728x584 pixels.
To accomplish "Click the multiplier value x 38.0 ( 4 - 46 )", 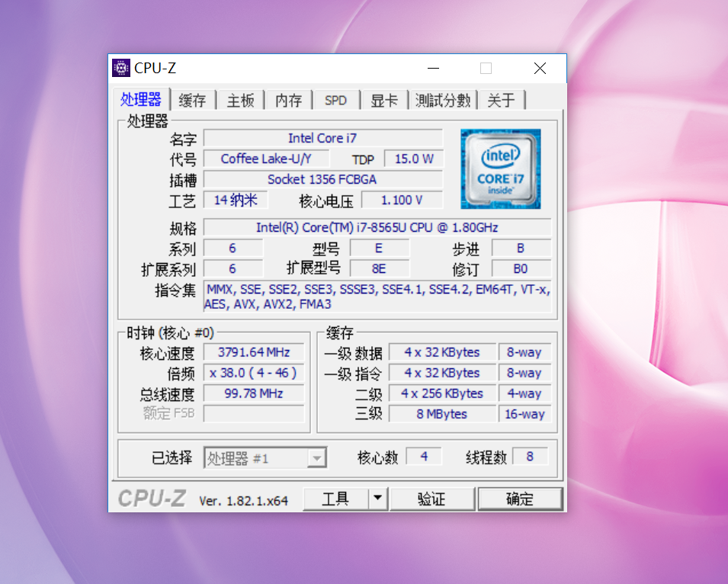I will 254,373.
